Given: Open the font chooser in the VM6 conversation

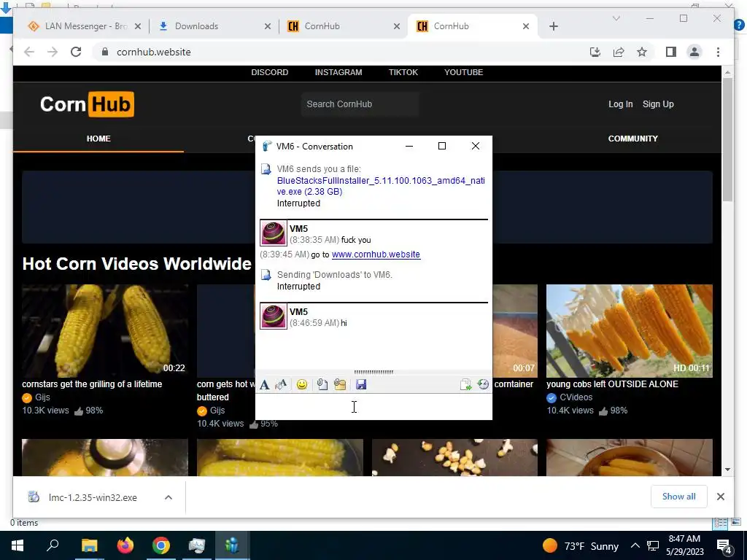Looking at the screenshot, I should pyautogui.click(x=264, y=385).
